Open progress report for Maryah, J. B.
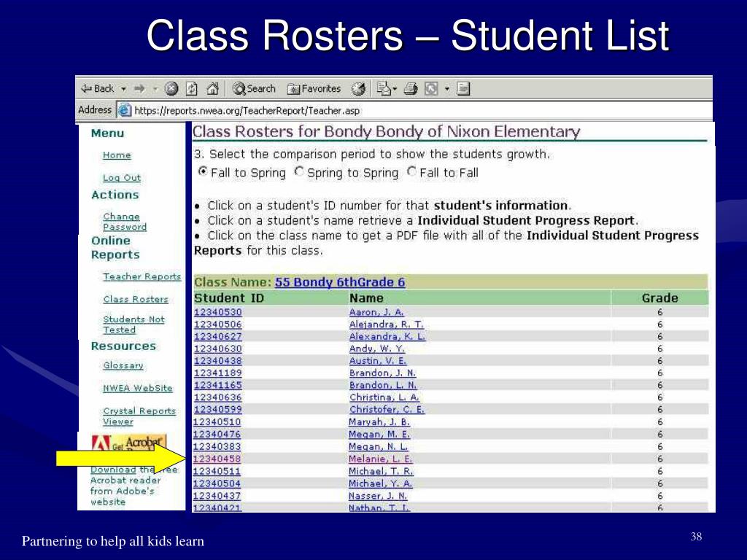The height and width of the screenshot is (560, 747). pos(379,422)
